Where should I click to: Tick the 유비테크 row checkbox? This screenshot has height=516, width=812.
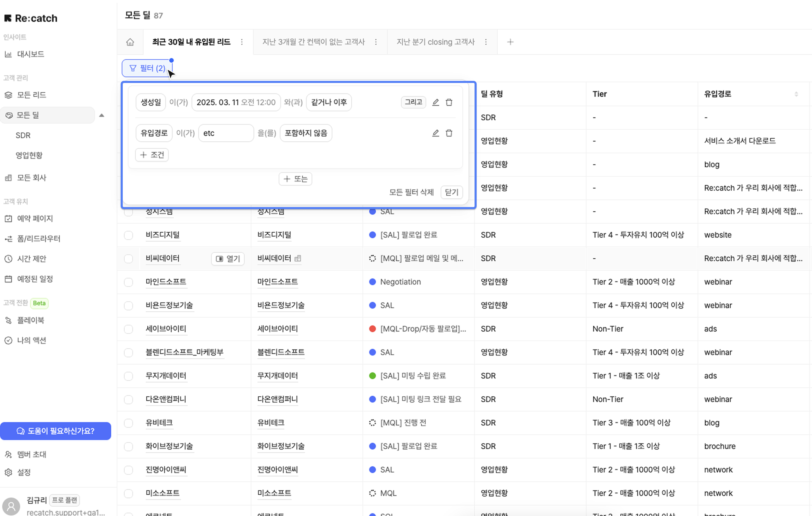pyautogui.click(x=129, y=423)
